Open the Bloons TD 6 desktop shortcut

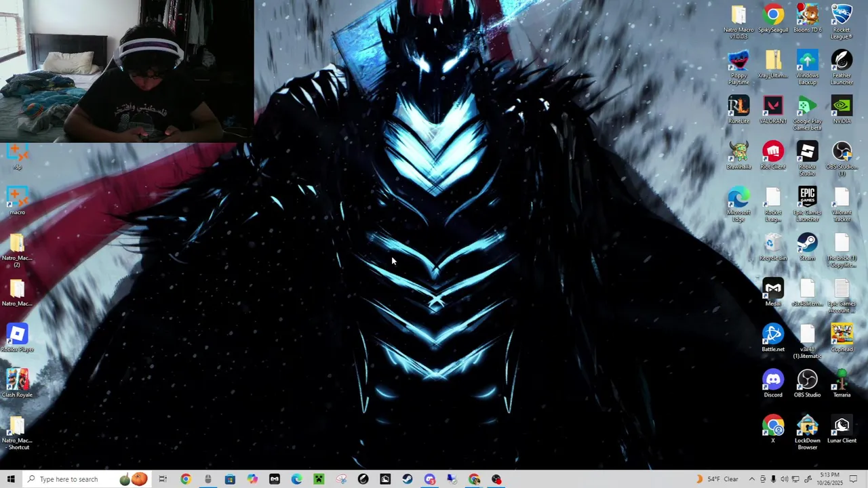(x=807, y=19)
